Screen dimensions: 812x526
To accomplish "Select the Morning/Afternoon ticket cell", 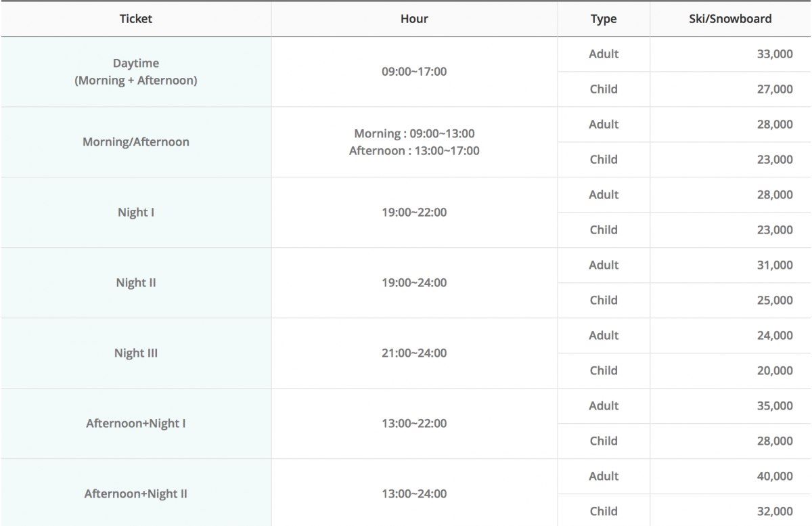I will coord(135,142).
